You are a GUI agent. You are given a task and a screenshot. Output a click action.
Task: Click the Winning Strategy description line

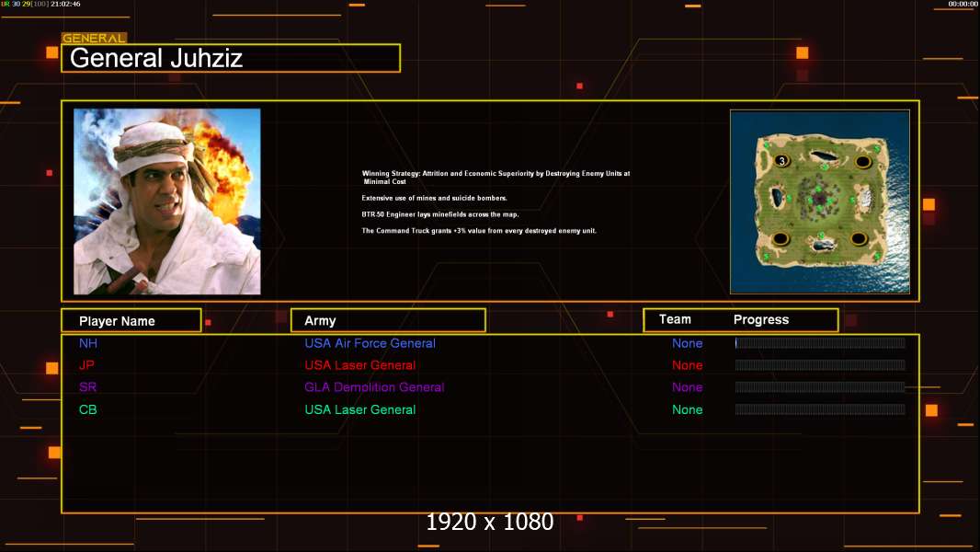point(496,178)
